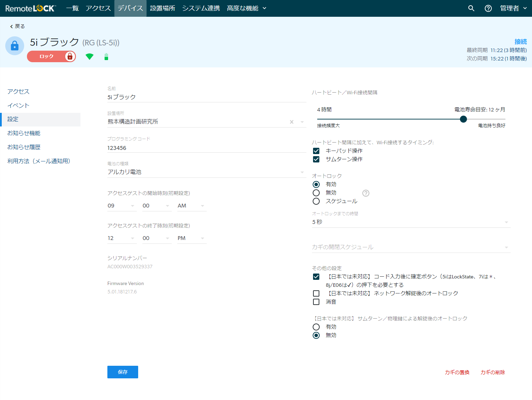Click the green battery level icon
Image resolution: width=532 pixels, height=400 pixels.
(x=106, y=57)
